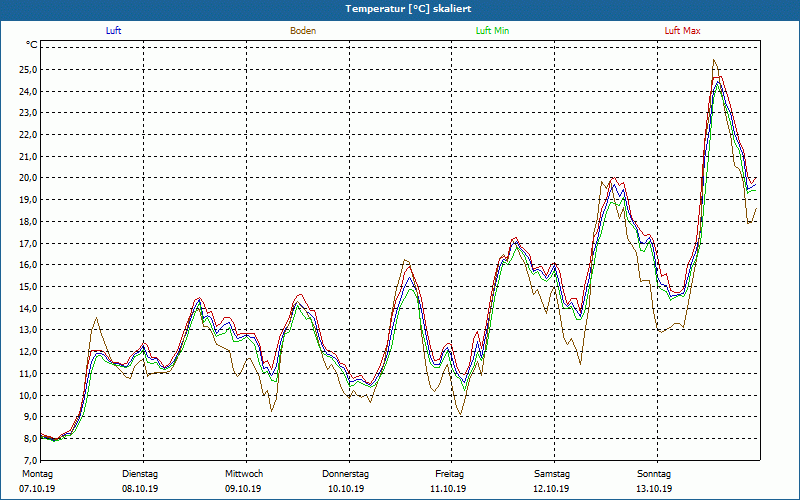Viewport: 800px width, 500px height.
Task: Click the 'Freitag' day label
Action: tap(449, 474)
